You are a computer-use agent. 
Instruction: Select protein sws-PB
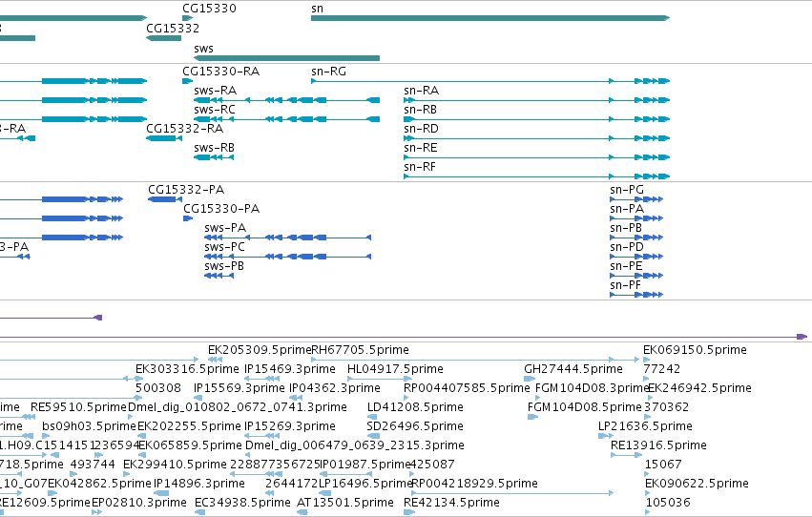[x=219, y=276]
